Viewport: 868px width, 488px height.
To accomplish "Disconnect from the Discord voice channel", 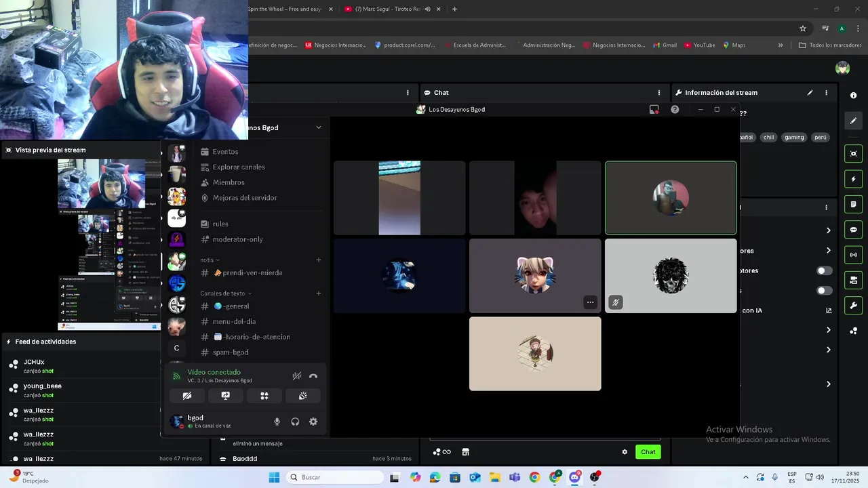I will [313, 376].
